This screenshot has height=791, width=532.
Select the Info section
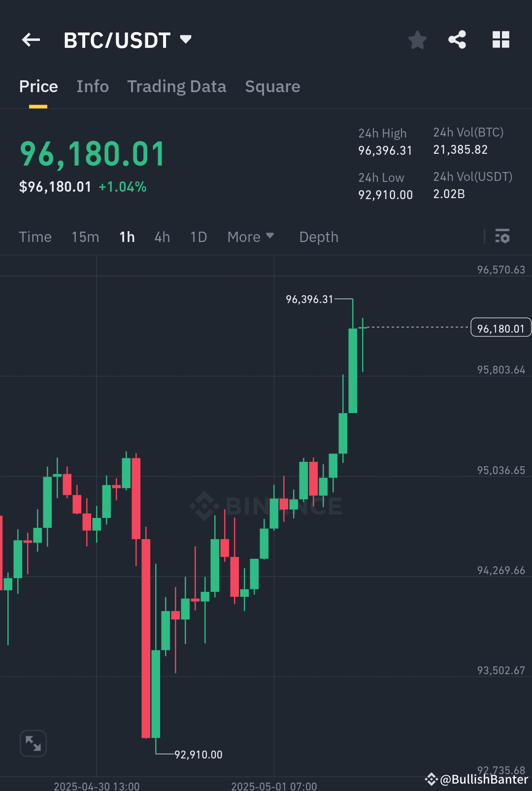coord(93,87)
